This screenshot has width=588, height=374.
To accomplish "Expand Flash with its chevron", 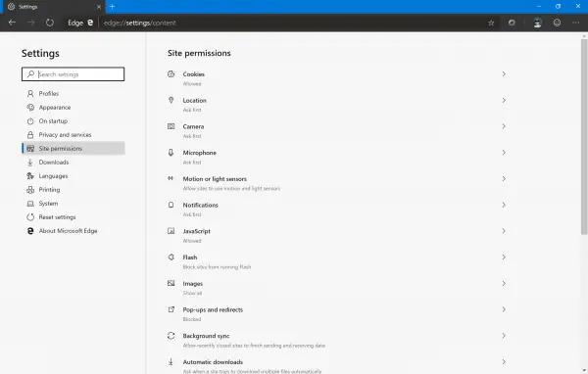I will (x=504, y=257).
